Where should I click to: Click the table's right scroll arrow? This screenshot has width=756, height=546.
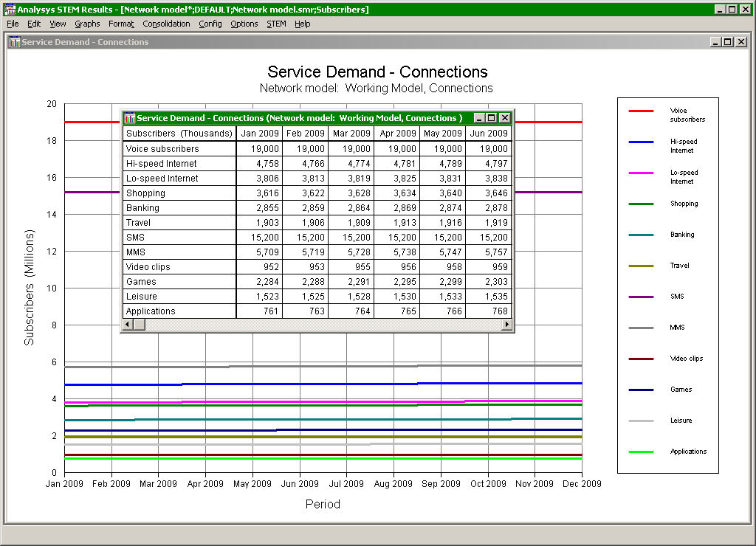(506, 325)
